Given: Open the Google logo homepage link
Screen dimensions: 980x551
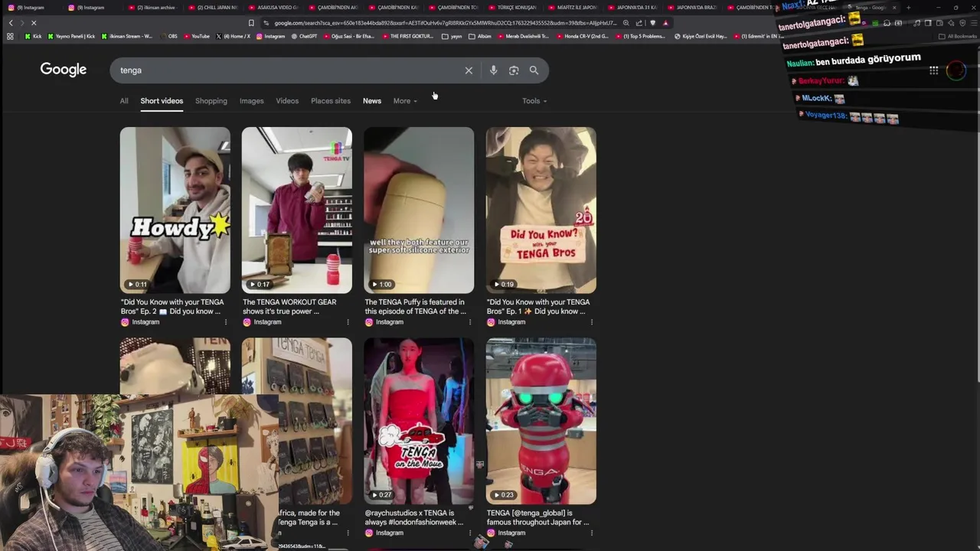Looking at the screenshot, I should [x=64, y=70].
